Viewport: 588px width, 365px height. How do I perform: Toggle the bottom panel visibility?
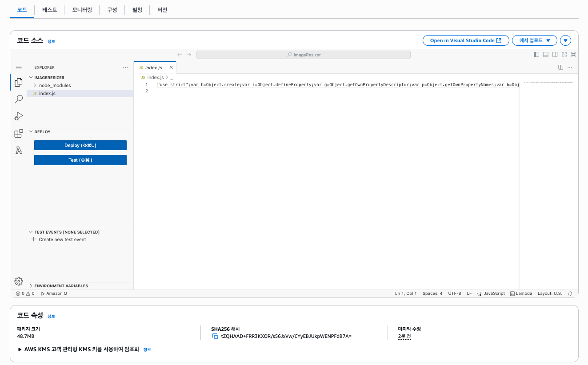[x=546, y=55]
